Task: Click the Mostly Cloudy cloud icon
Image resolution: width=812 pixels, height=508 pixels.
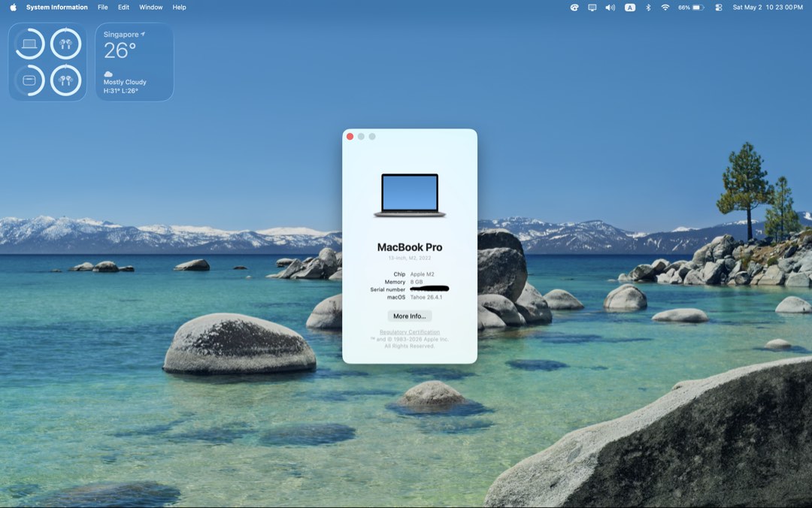Action: (x=108, y=74)
